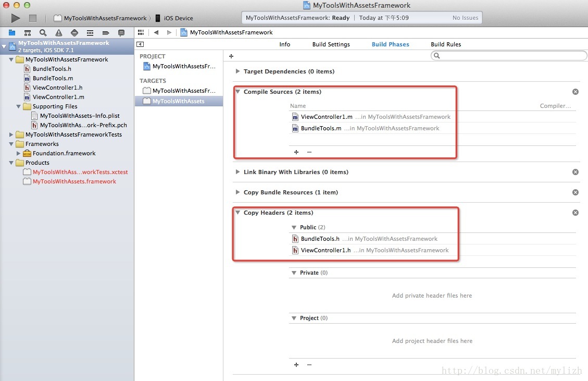Collapse the Compile Sources section
Viewport: 588px width, 381px height.
[x=237, y=91]
